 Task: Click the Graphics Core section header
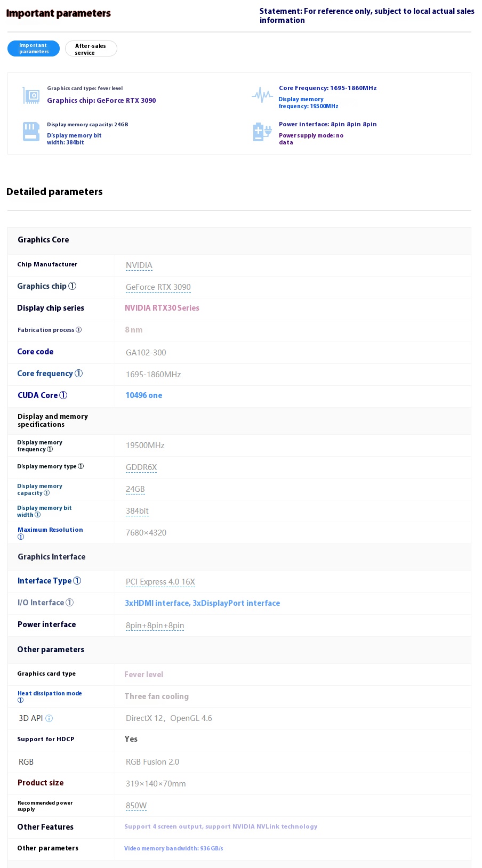(43, 240)
